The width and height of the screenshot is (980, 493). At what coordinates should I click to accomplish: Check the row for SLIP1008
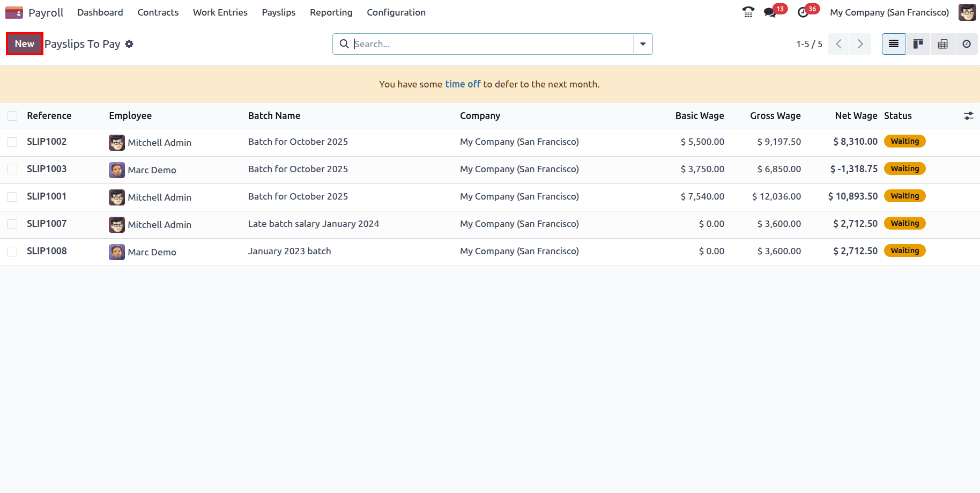12,251
